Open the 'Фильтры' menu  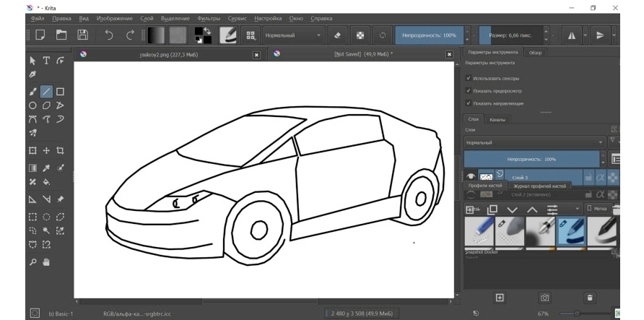209,18
